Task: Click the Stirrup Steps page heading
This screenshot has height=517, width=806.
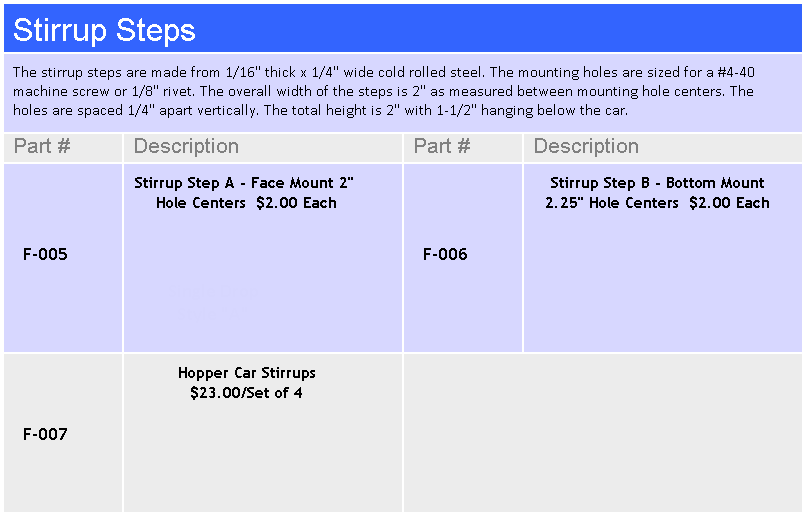Action: coord(104,30)
